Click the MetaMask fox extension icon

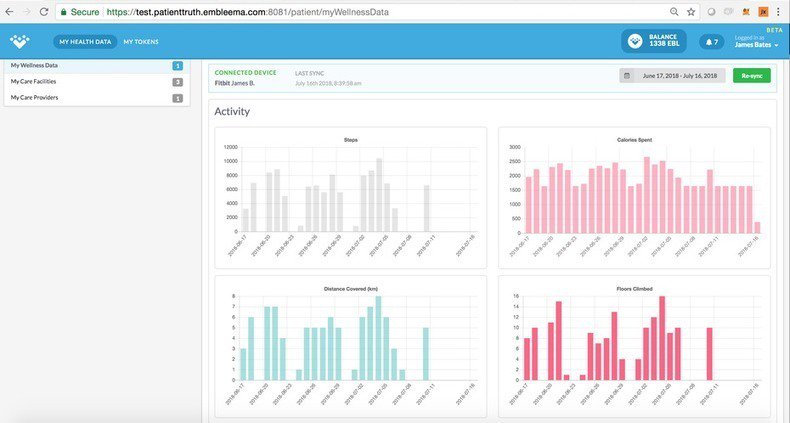click(746, 12)
